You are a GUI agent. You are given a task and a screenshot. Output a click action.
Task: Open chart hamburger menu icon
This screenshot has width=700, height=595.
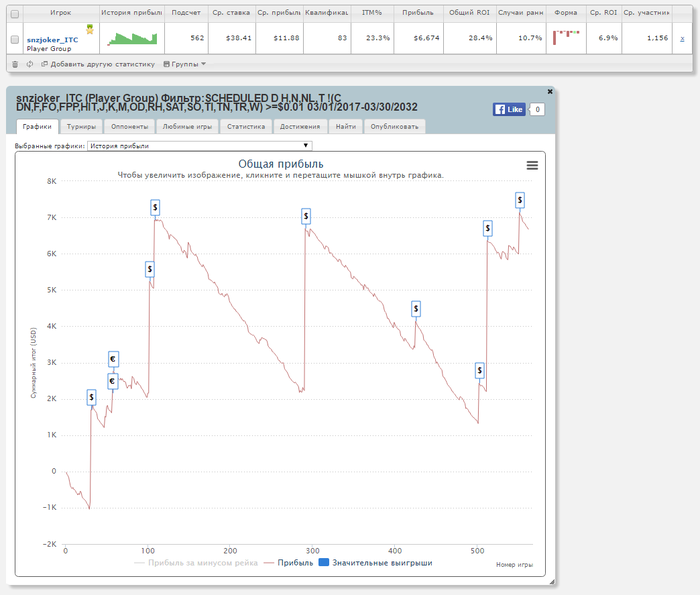coord(532,166)
